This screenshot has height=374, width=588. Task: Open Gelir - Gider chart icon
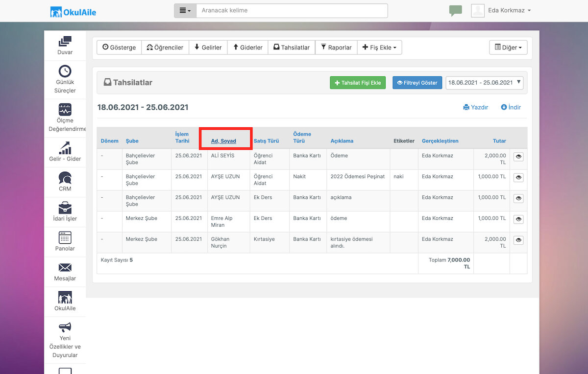65,148
